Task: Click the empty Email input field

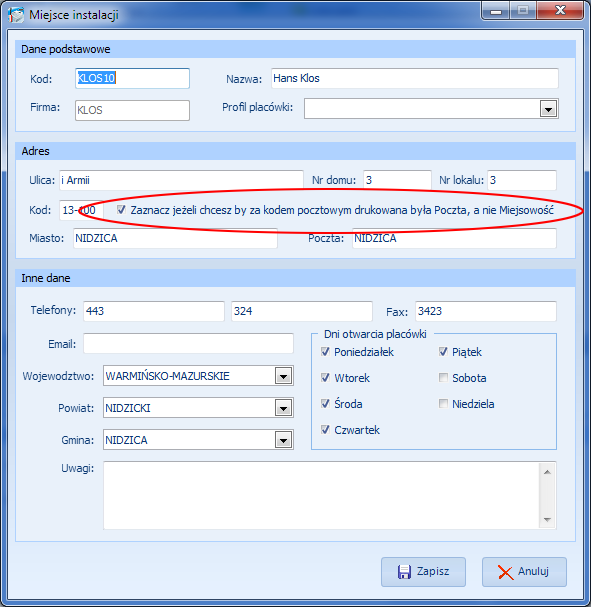Action: (188, 343)
